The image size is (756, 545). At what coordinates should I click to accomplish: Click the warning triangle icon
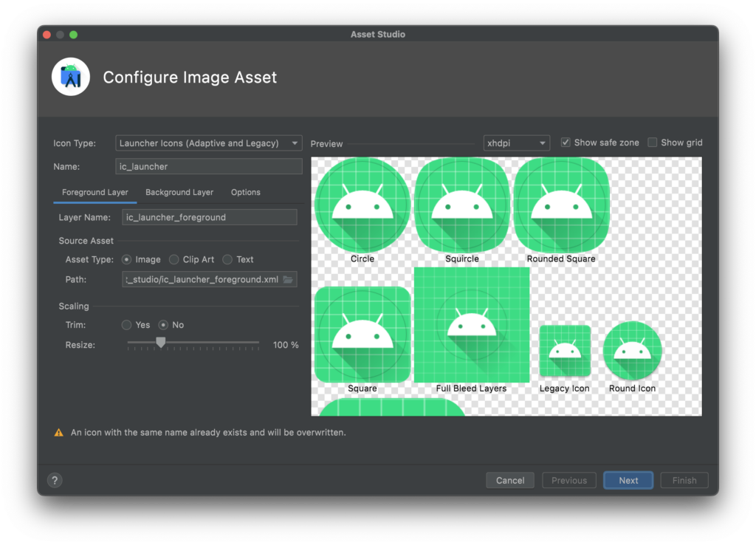pyautogui.click(x=59, y=433)
